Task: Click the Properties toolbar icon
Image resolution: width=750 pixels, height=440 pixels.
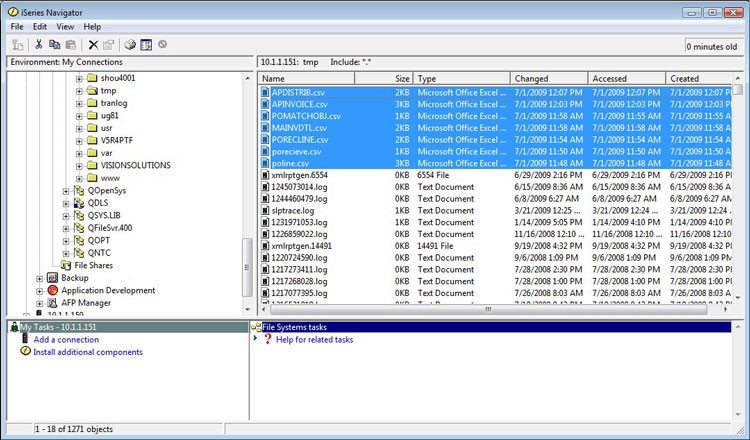Action: pyautogui.click(x=109, y=45)
